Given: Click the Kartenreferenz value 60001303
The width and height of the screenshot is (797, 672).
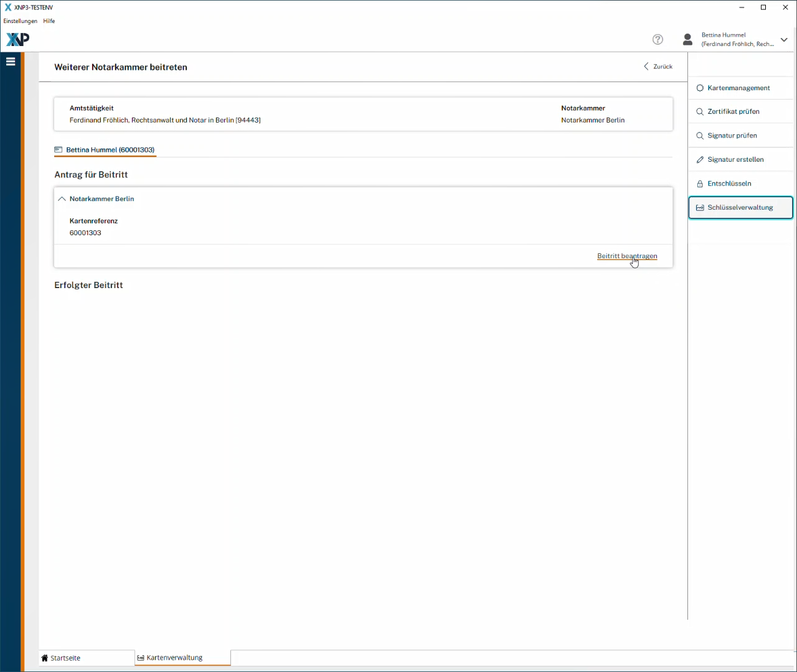Looking at the screenshot, I should pos(85,233).
